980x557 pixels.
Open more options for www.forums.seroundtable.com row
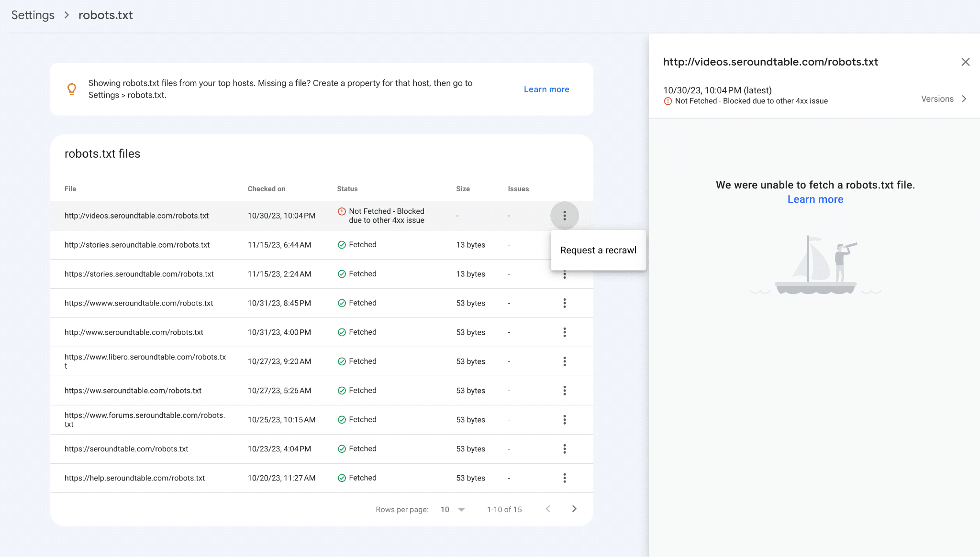(565, 420)
